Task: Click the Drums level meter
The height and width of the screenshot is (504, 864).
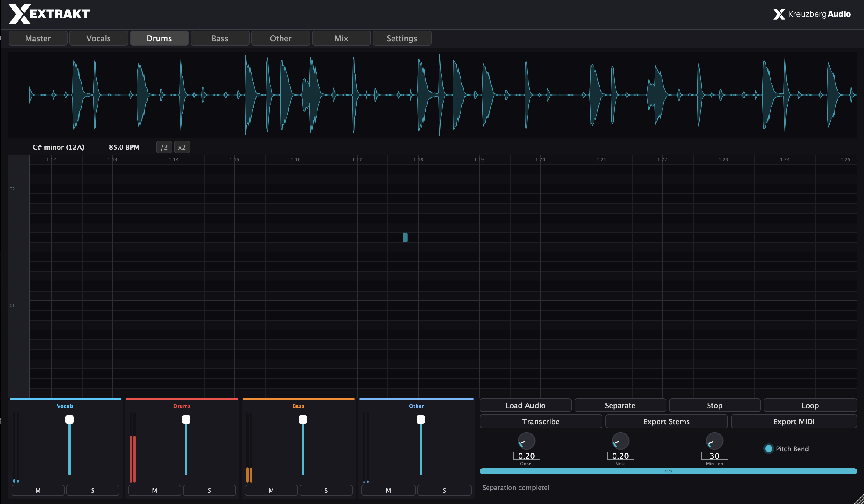Action: (x=133, y=447)
